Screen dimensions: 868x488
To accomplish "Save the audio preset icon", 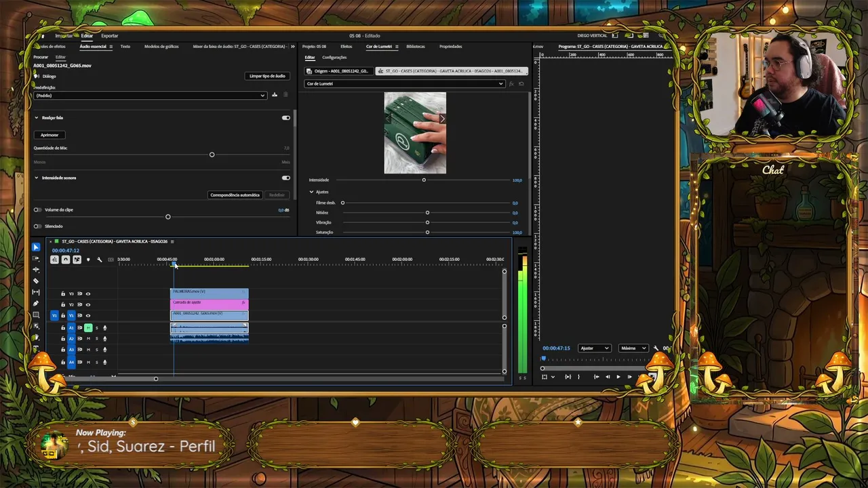I will tap(275, 95).
